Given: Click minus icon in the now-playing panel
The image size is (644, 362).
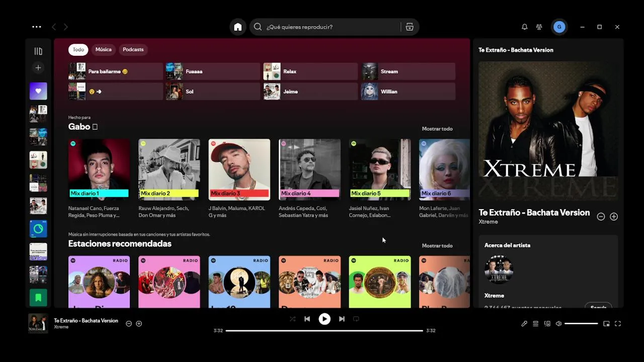Looking at the screenshot, I should click(x=601, y=217).
